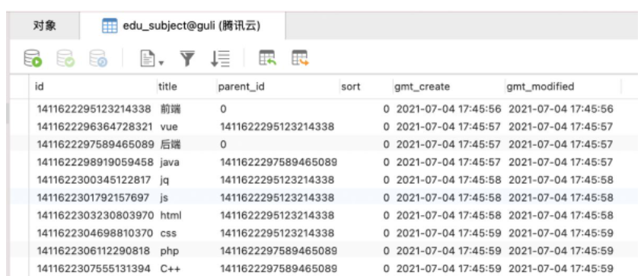
Task: Select the parent_id cell in css row
Action: [277, 233]
